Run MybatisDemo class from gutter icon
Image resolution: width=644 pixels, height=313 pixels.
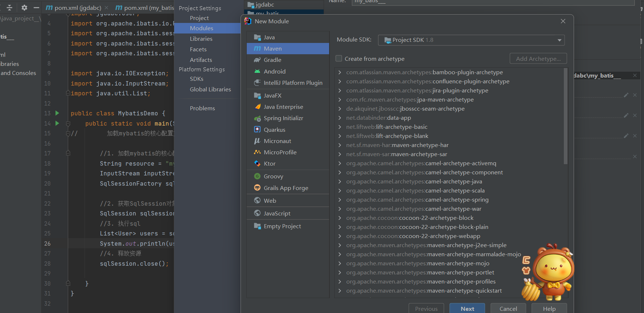[x=57, y=113]
